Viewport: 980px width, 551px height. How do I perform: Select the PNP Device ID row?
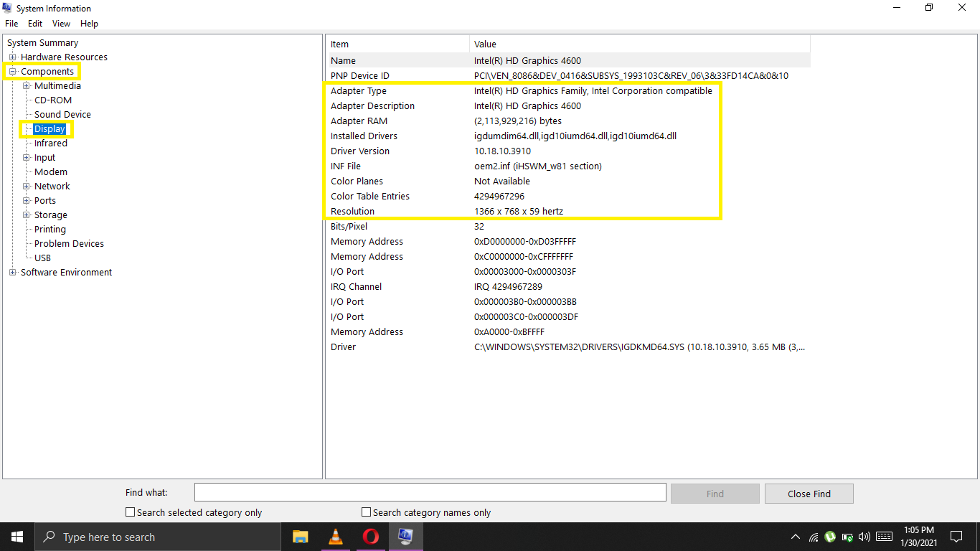tap(569, 76)
